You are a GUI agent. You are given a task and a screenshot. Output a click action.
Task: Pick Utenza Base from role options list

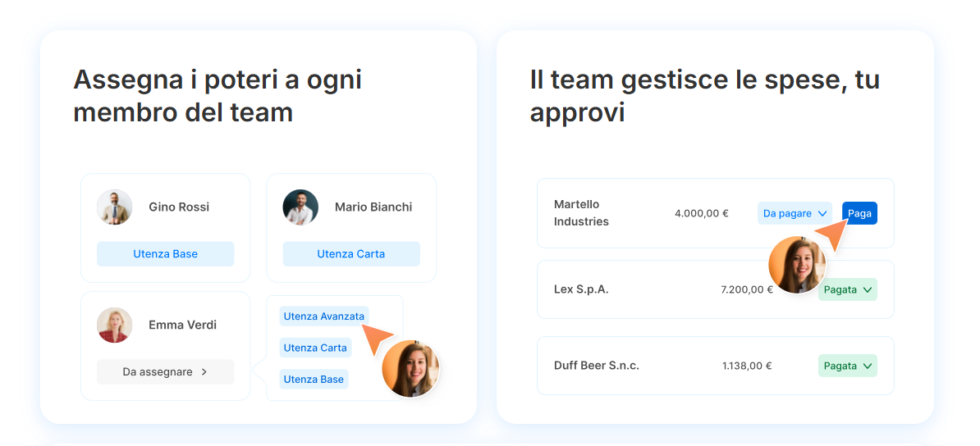314,380
